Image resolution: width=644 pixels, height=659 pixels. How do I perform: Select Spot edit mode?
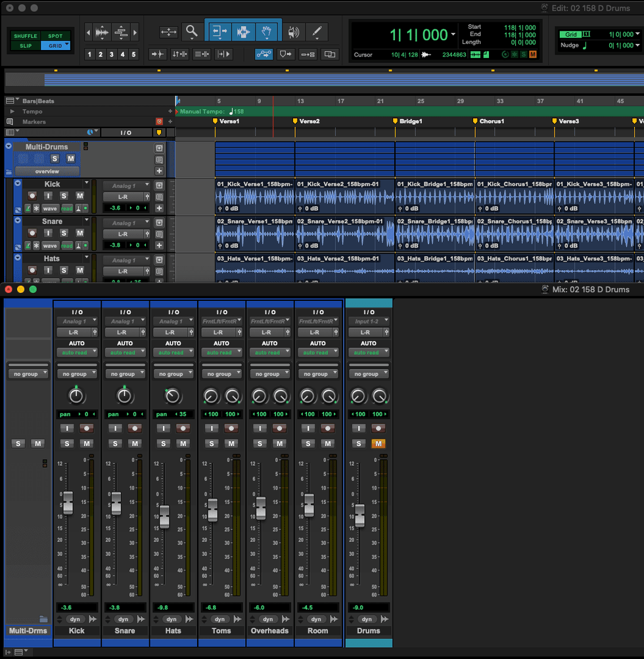55,36
